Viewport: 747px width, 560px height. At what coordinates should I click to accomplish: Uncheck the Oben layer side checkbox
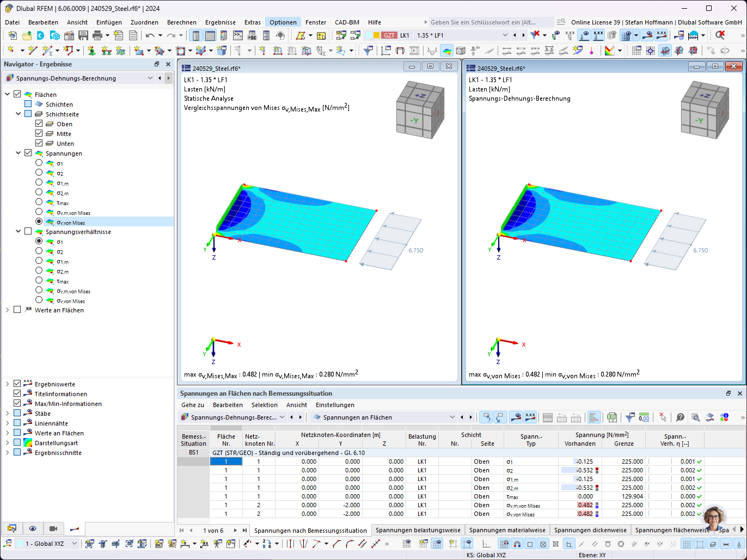(x=39, y=124)
